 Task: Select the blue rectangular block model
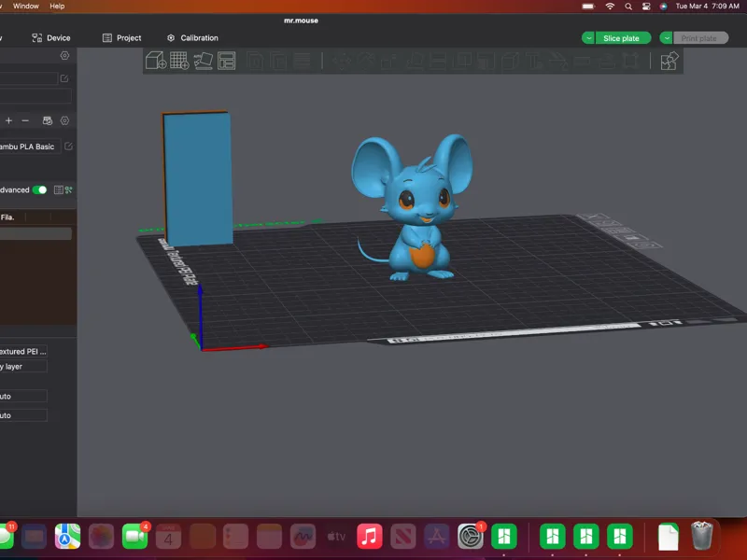click(197, 178)
